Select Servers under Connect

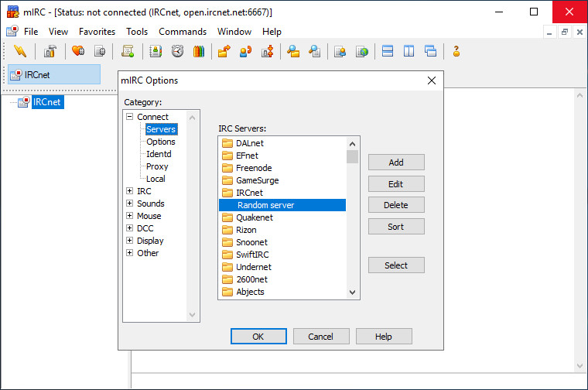coord(161,129)
